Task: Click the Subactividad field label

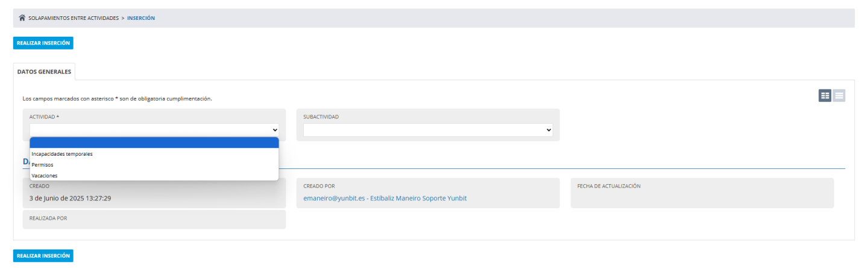Action: pyautogui.click(x=321, y=117)
